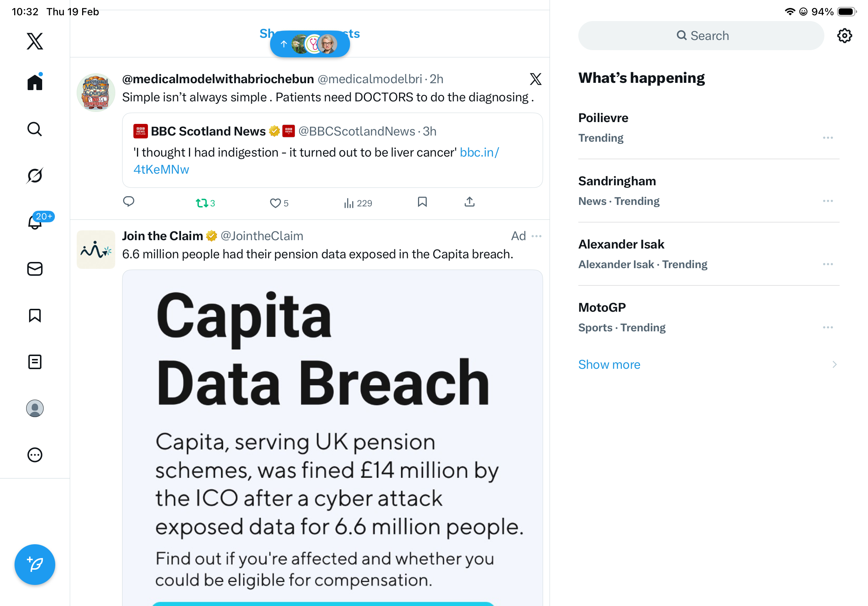The width and height of the screenshot is (868, 606).
Task: Bookmark the medicalmodelwithabriochebun post
Action: (422, 202)
